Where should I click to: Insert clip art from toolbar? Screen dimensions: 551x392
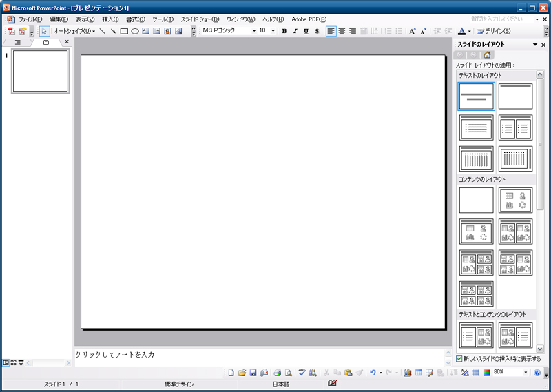point(167,31)
